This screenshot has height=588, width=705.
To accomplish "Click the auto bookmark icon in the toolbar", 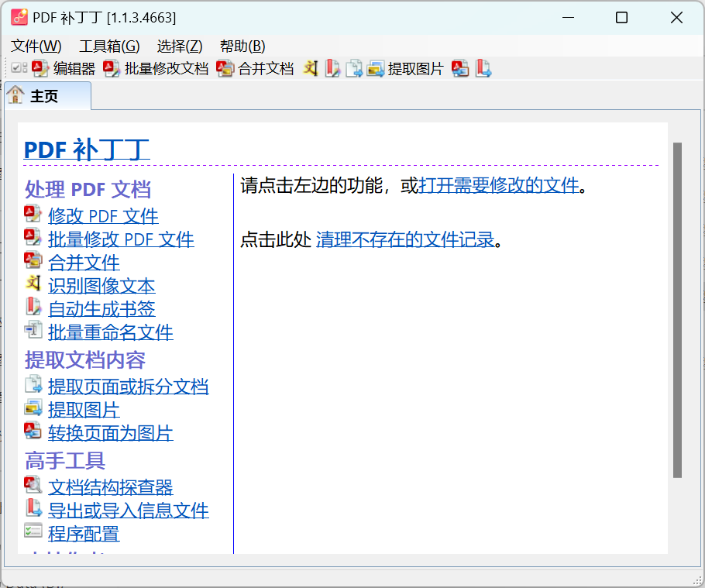I will coord(332,69).
